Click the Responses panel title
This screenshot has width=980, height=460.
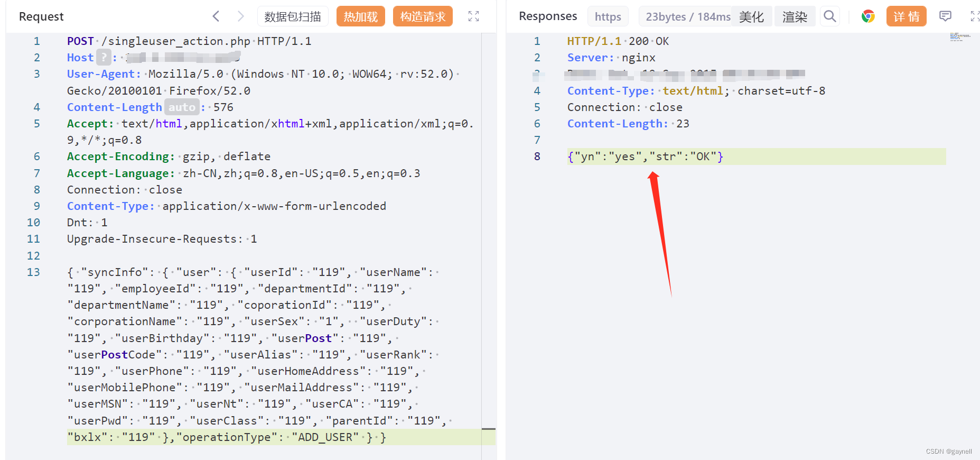point(548,16)
